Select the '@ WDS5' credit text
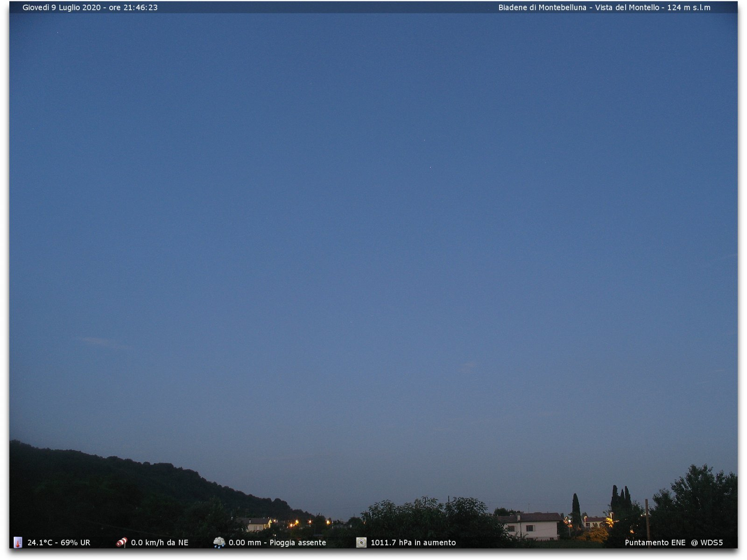Image resolution: width=747 pixels, height=560 pixels. coord(707,543)
